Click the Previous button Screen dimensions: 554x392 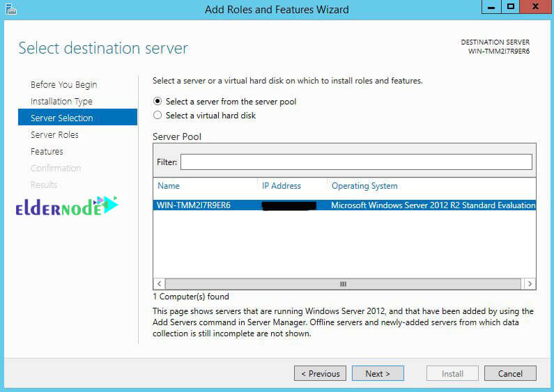tap(320, 373)
